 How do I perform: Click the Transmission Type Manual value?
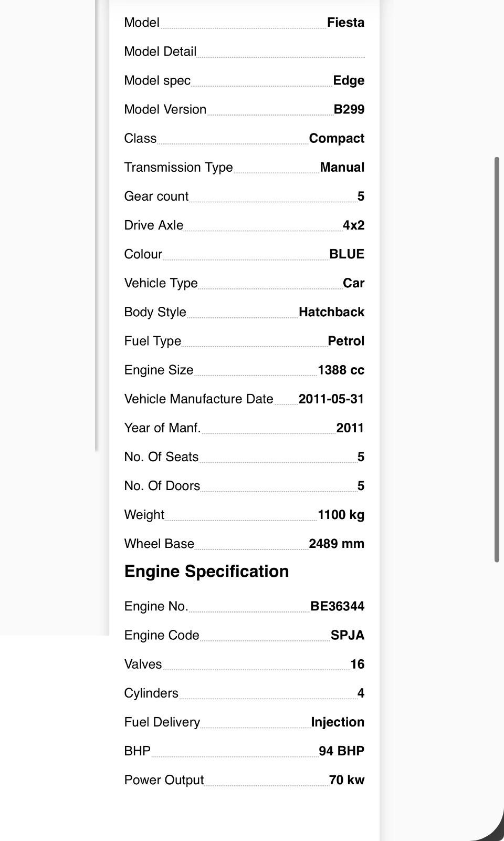pos(342,167)
